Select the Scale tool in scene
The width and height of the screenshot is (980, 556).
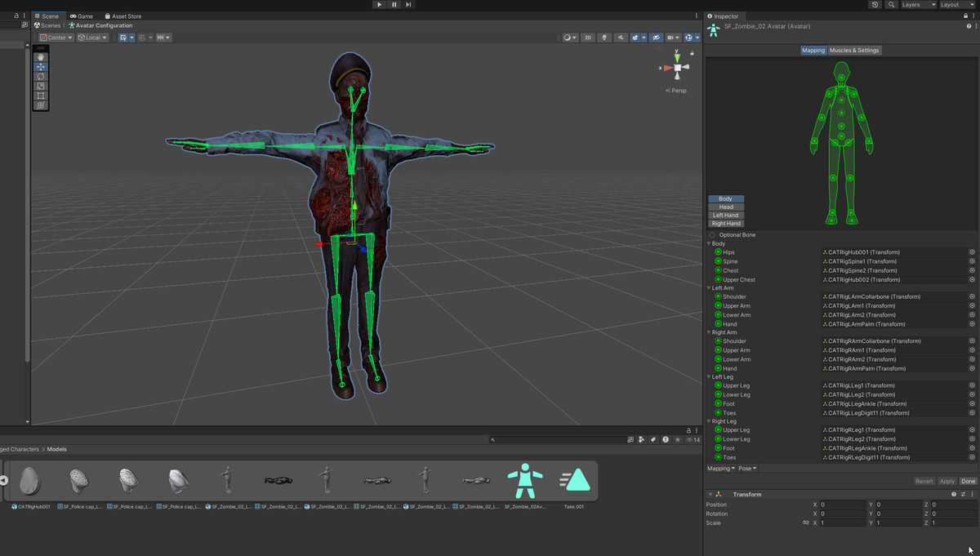coord(41,87)
